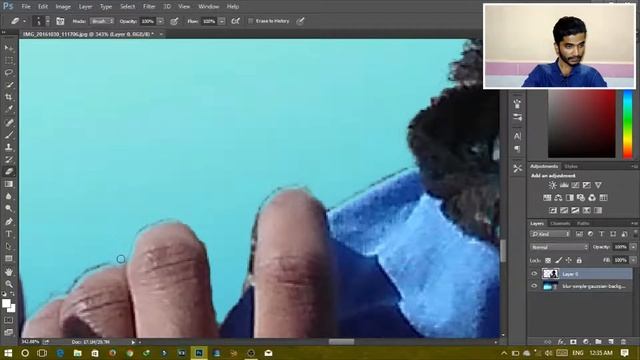Select the Rectangular Marquee tool
Image resolution: width=640 pixels, height=360 pixels.
(9, 60)
